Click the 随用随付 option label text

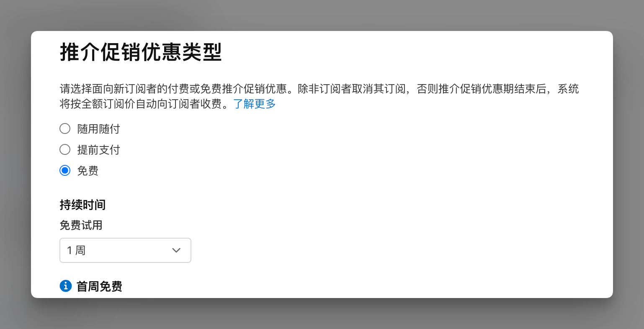(x=98, y=129)
